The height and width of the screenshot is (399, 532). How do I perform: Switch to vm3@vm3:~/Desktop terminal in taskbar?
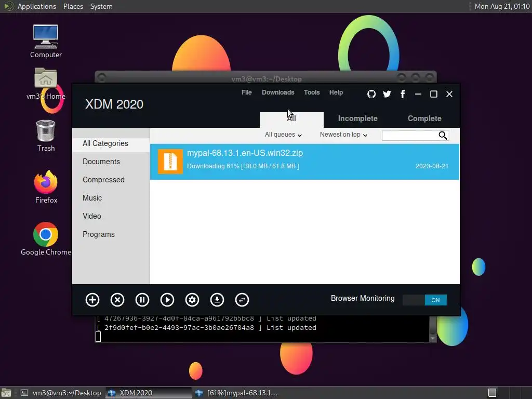[61, 393]
